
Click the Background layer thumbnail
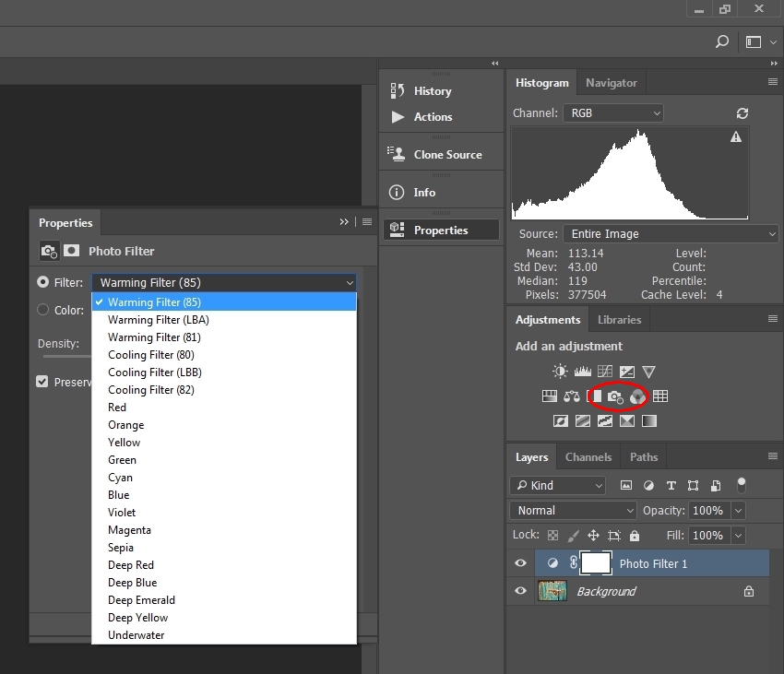click(x=552, y=591)
